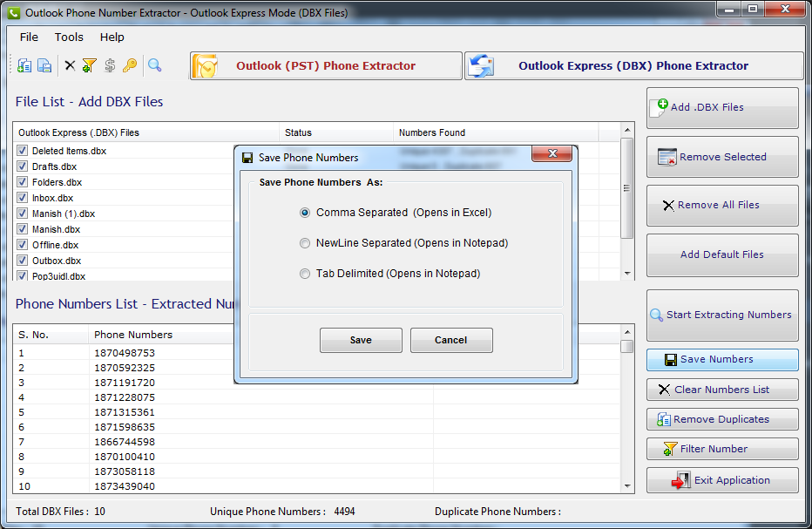Click the Exit Application button

tap(722, 480)
